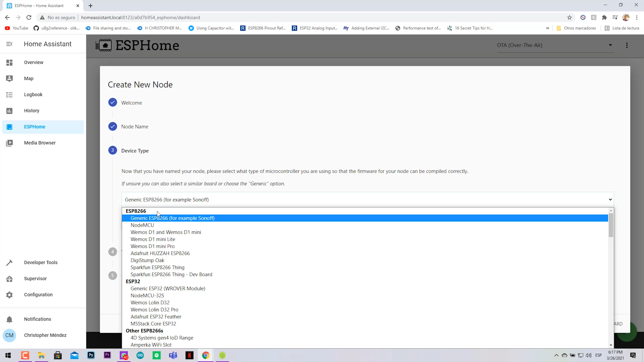Open Netflix from the taskbar
The height and width of the screenshot is (362, 644).
[190, 355]
